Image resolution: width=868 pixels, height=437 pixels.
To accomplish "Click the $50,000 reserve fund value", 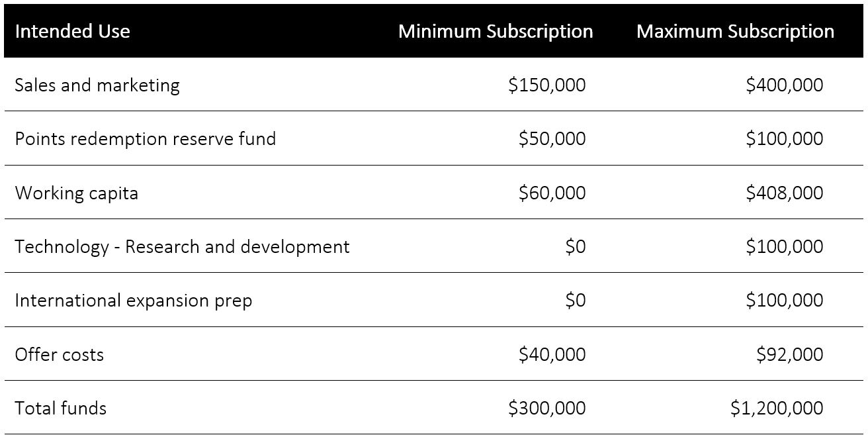I will pos(552,139).
